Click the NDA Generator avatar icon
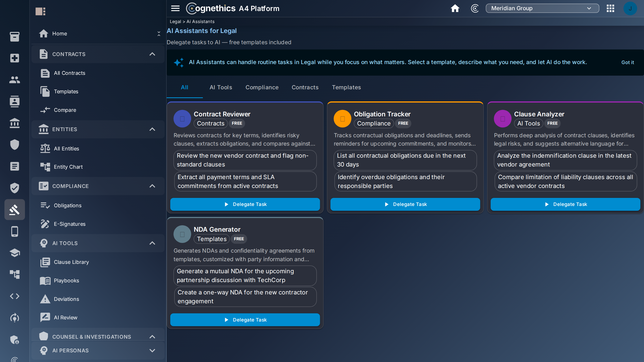This screenshot has height=362, width=644. (x=182, y=234)
